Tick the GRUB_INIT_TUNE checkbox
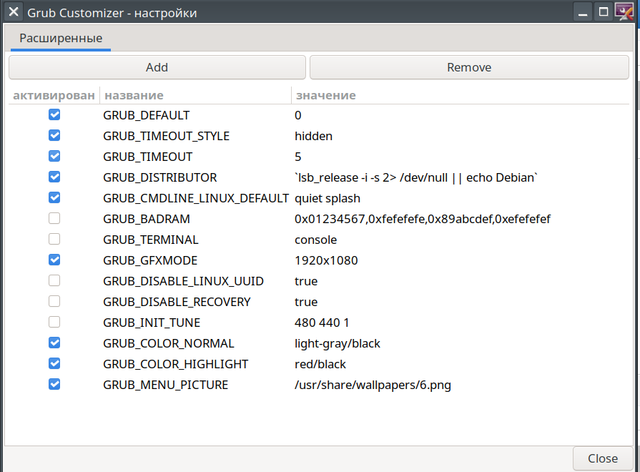This screenshot has width=640, height=472. [54, 322]
